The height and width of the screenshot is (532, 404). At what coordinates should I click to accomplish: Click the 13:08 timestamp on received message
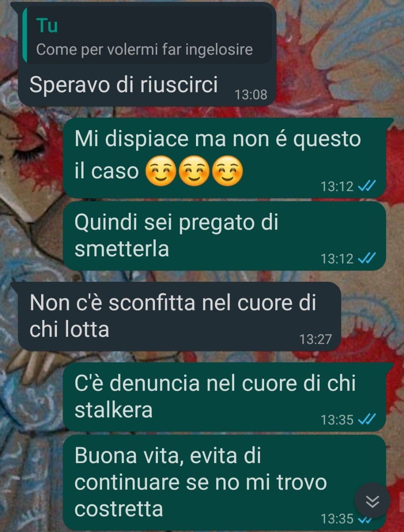(251, 95)
